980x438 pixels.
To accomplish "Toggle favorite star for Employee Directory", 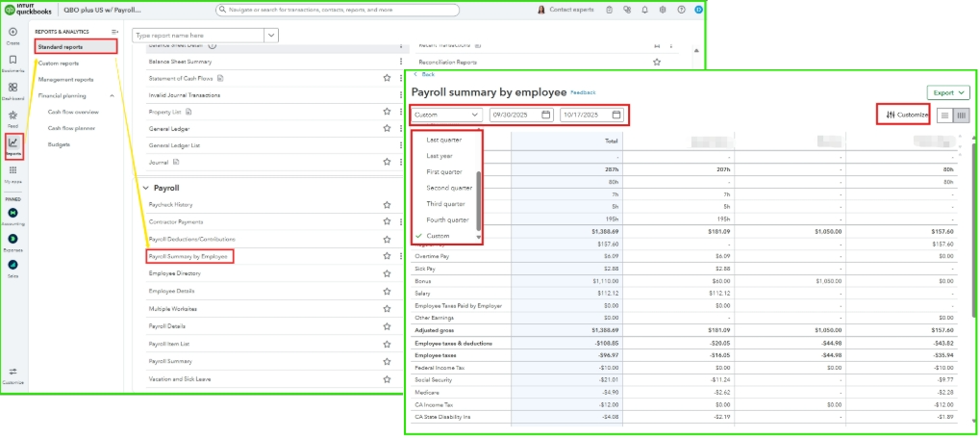I will (387, 273).
